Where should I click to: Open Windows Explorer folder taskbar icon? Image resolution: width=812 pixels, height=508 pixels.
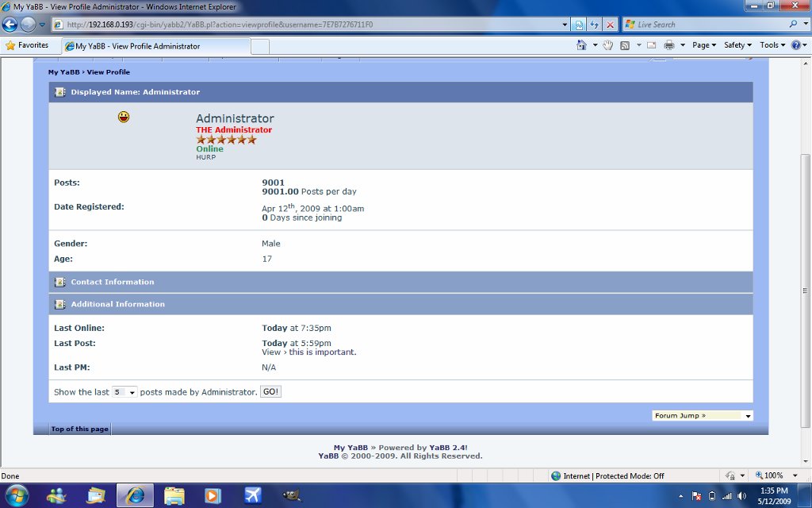174,496
